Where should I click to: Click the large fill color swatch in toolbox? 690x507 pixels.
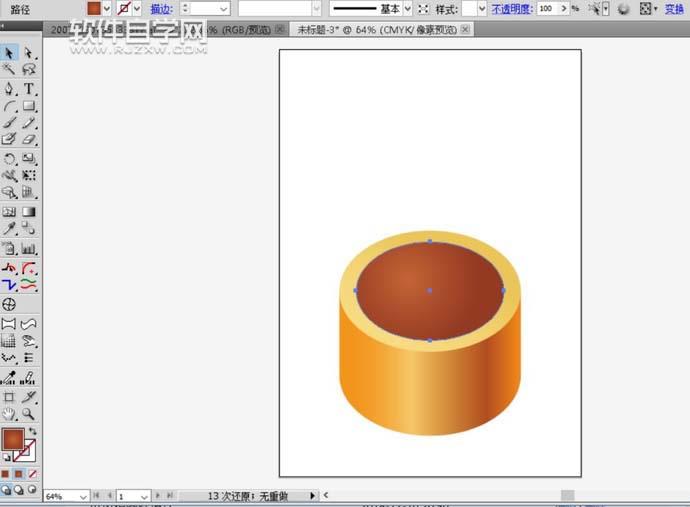pyautogui.click(x=13, y=439)
